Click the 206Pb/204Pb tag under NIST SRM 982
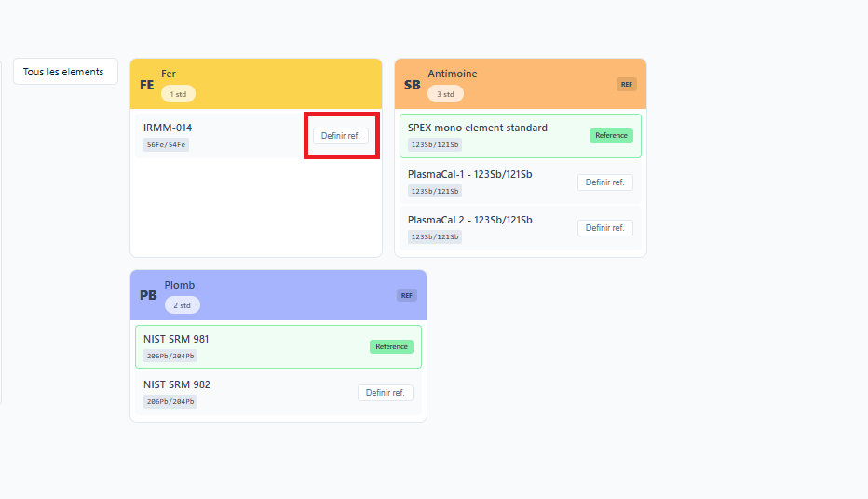The height and width of the screenshot is (499, 868). coord(170,402)
